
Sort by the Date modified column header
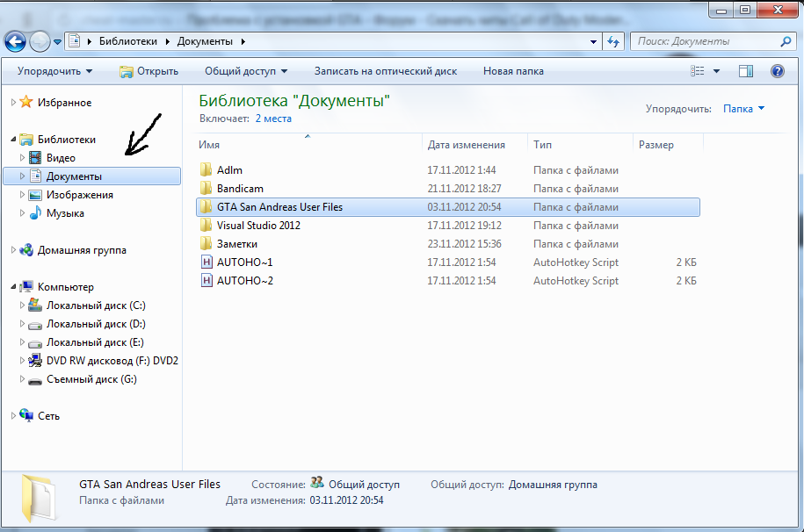click(466, 145)
